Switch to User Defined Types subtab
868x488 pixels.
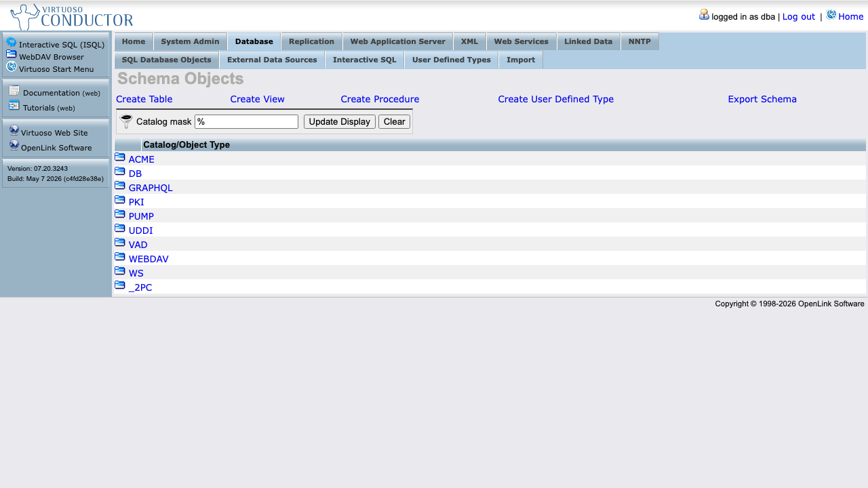pos(451,60)
